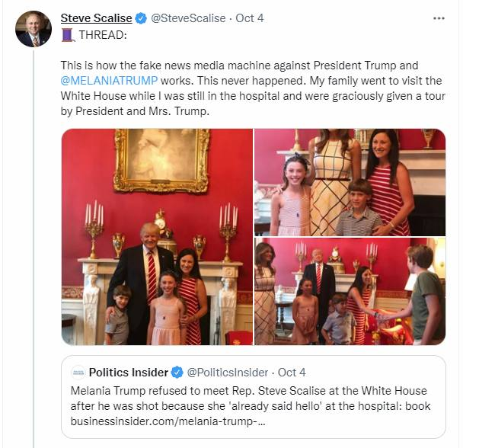The image size is (479, 448).
Task: Open Steve Scalise's profile avatar
Action: tap(34, 28)
